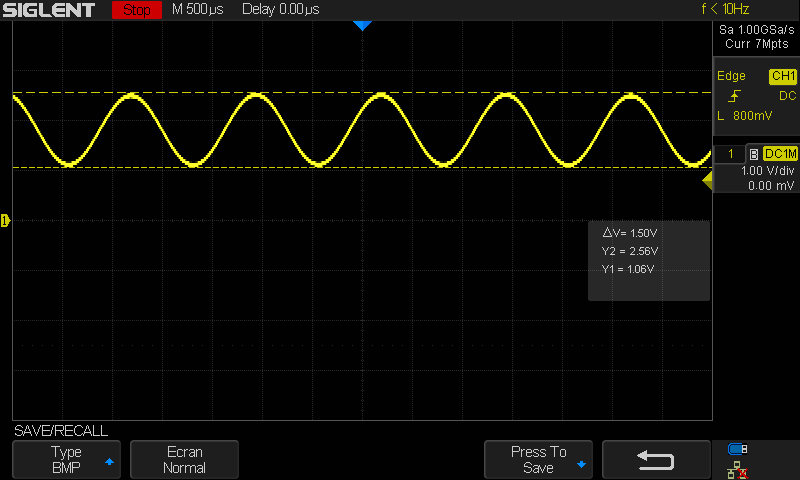Click the ΔV= 1.50V cursor reading
Image resolution: width=800 pixels, height=480 pixels.
tap(630, 233)
